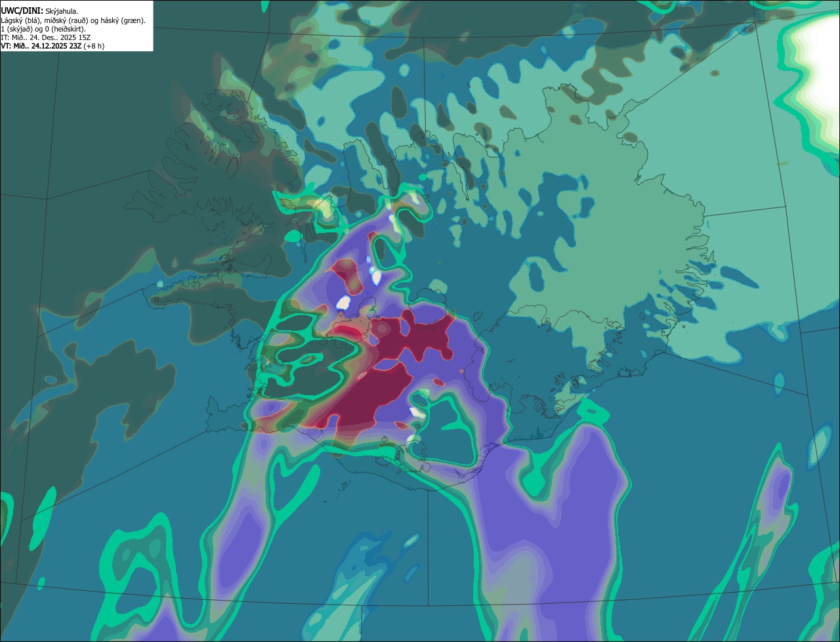Select the 'IT: Mið.. 24. Des.. 2025 15Z' text
The image size is (840, 642).
[45, 37]
